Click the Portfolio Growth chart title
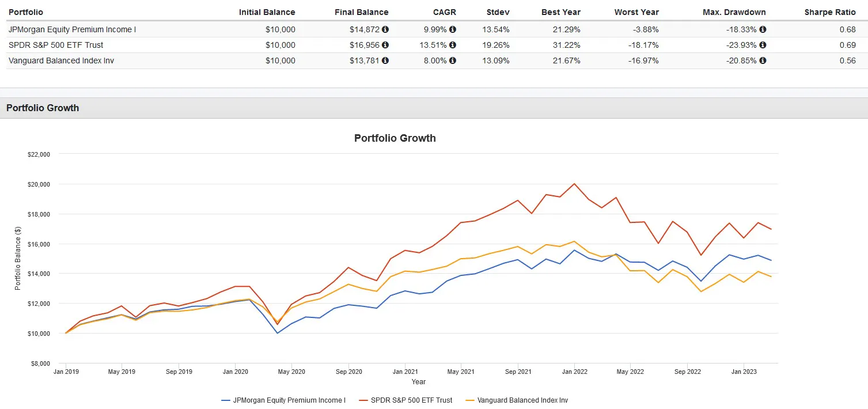The image size is (868, 409). 395,138
